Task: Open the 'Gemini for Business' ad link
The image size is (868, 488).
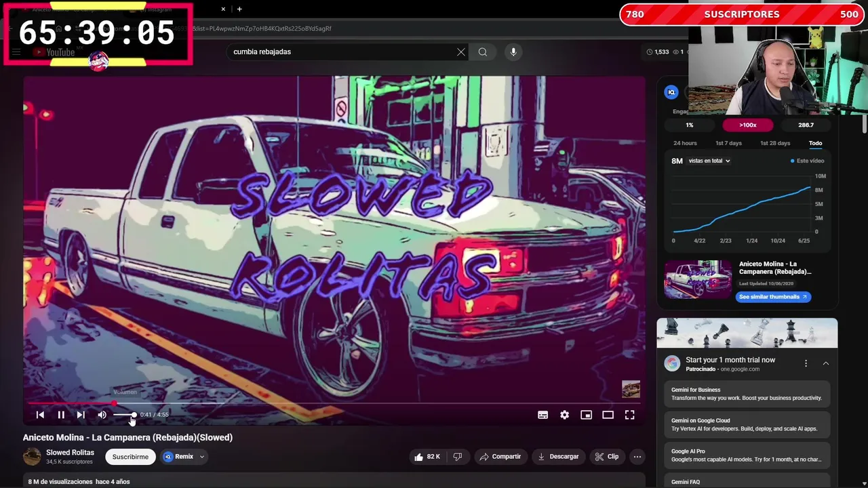Action: (x=746, y=394)
